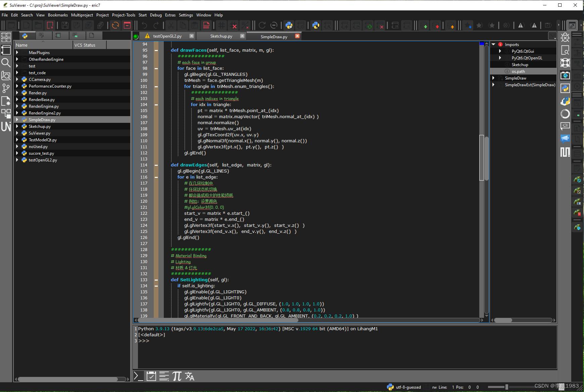Open the Translator icon in bottom bar
This screenshot has width=584, height=392.
coord(190,376)
